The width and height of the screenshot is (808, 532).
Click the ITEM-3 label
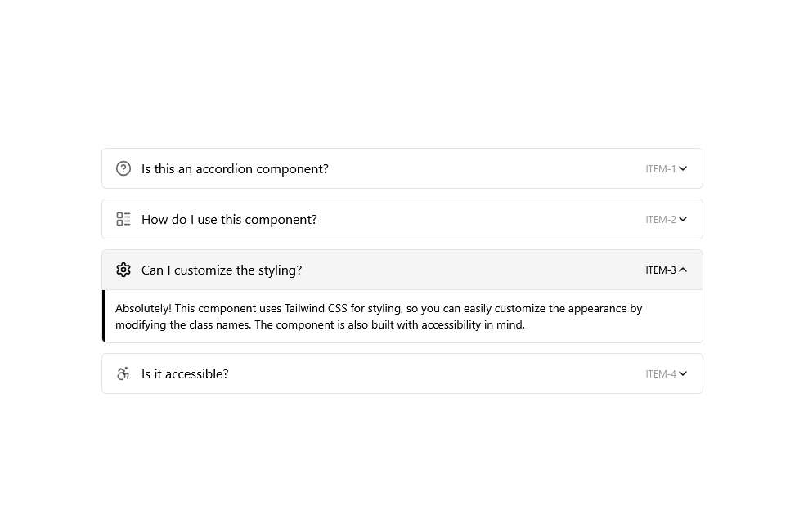661,270
